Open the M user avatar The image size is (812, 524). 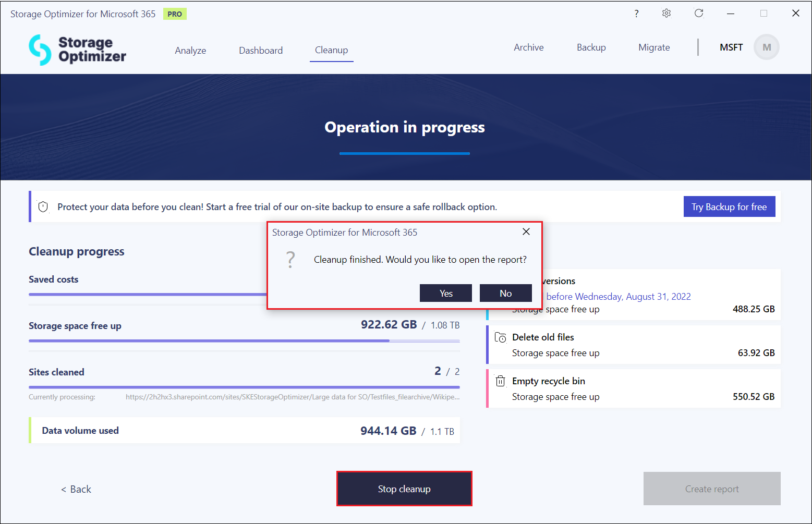coord(767,47)
